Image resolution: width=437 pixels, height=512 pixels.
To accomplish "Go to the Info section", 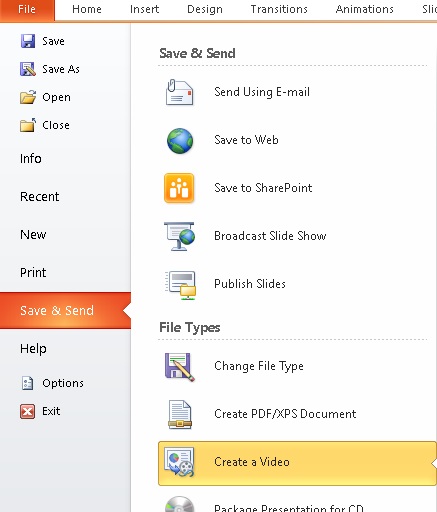I will tap(31, 159).
